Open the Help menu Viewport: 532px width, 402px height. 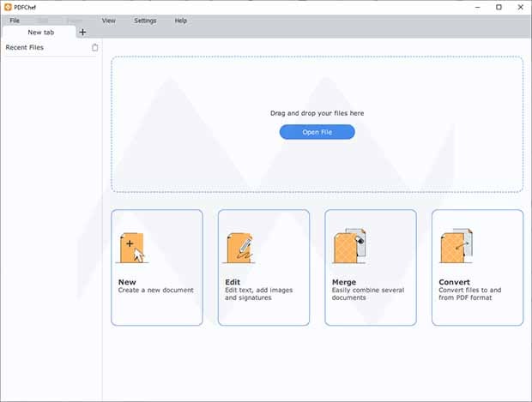click(x=180, y=20)
